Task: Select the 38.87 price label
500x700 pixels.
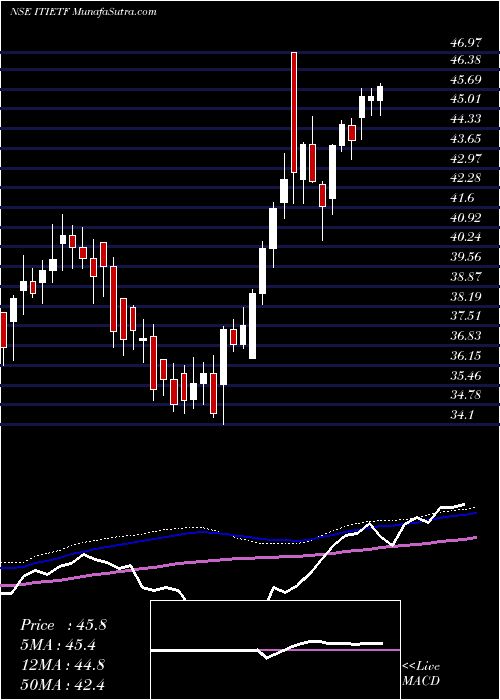Action: 466,277
